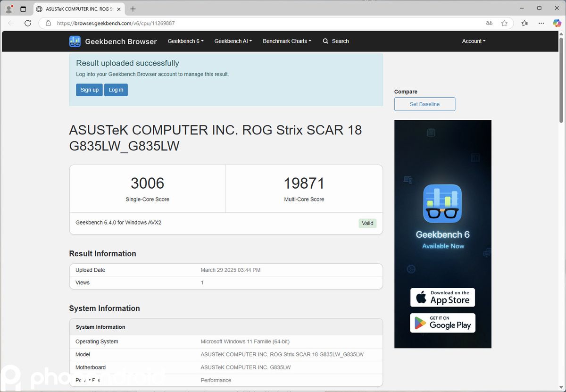This screenshot has width=566, height=392.
Task: Click the Set Baseline button
Action: tap(424, 104)
